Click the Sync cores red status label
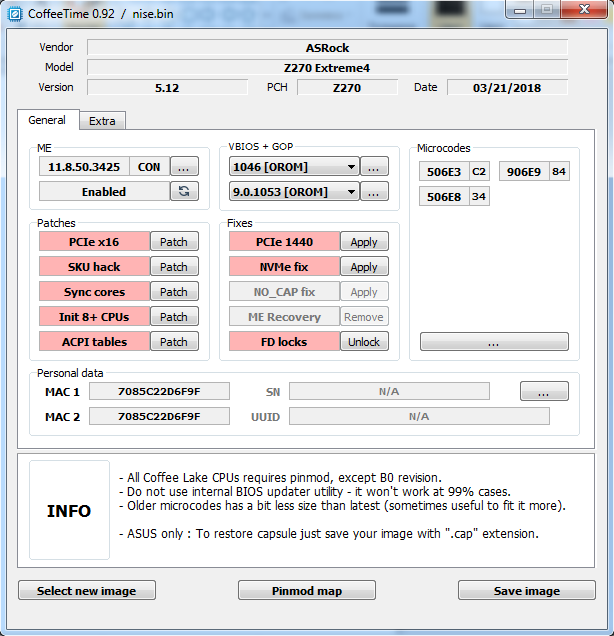The height and width of the screenshot is (636, 614). [x=94, y=292]
